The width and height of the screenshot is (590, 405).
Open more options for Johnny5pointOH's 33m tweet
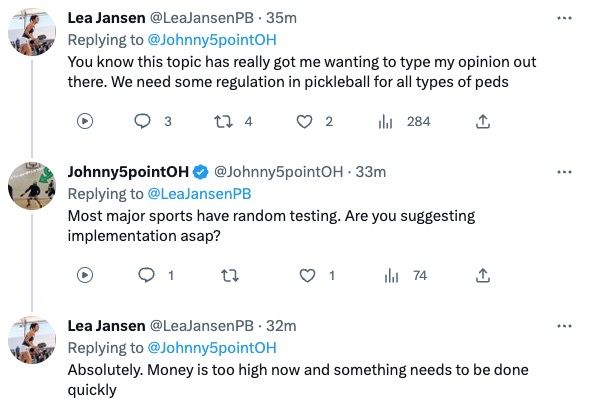[564, 172]
